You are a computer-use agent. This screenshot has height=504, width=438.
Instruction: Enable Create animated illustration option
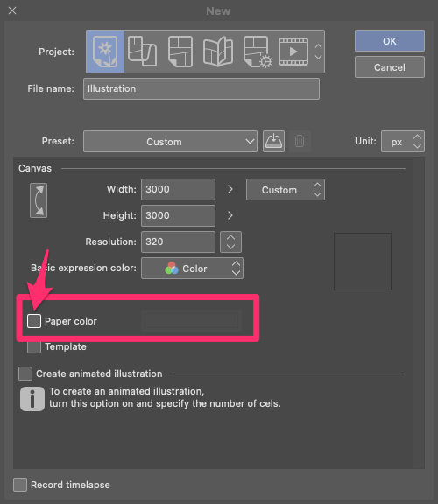pos(25,374)
